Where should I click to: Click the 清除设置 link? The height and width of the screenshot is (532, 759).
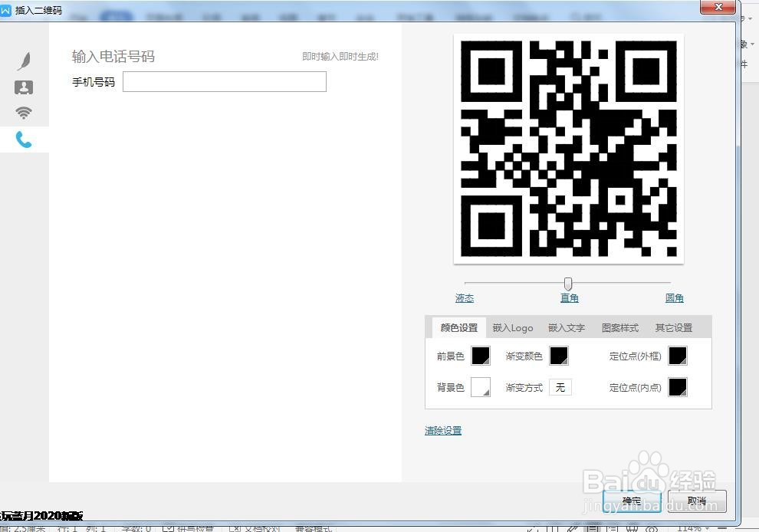point(443,430)
